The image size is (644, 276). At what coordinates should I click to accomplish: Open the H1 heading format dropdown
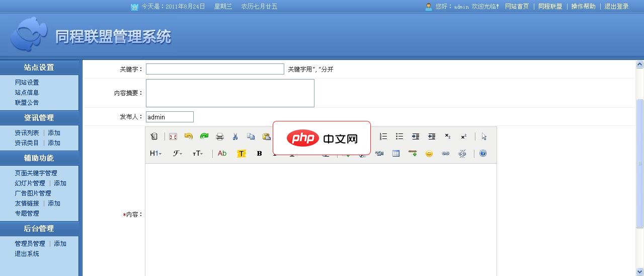click(x=156, y=154)
